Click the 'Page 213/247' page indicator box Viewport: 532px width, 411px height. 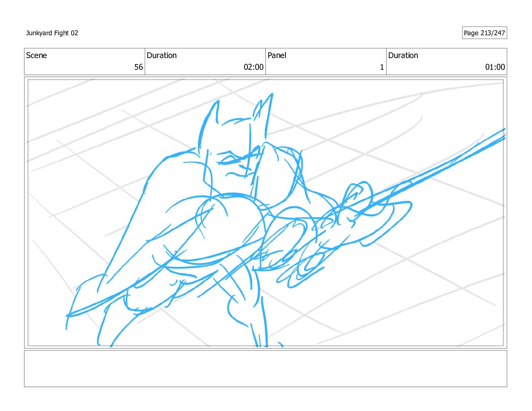tap(484, 33)
